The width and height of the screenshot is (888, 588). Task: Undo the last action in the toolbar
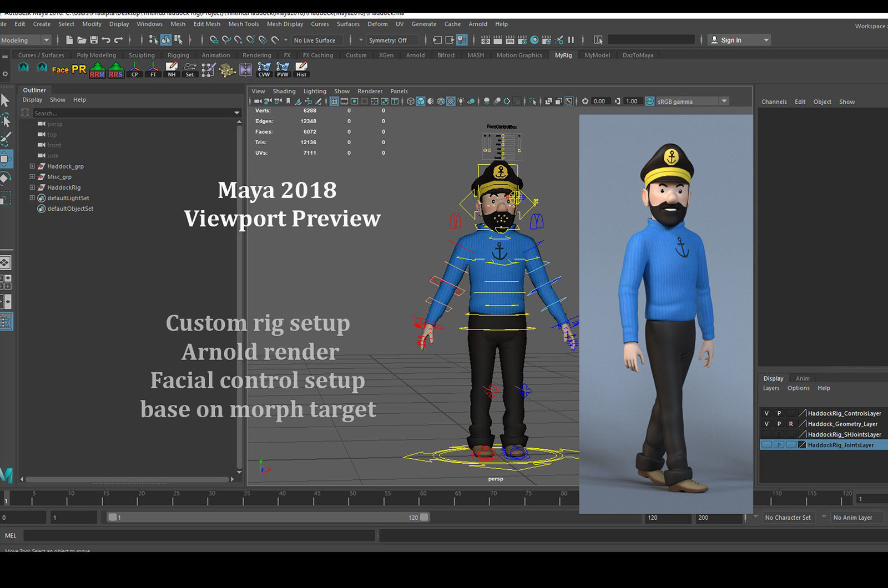[x=106, y=40]
